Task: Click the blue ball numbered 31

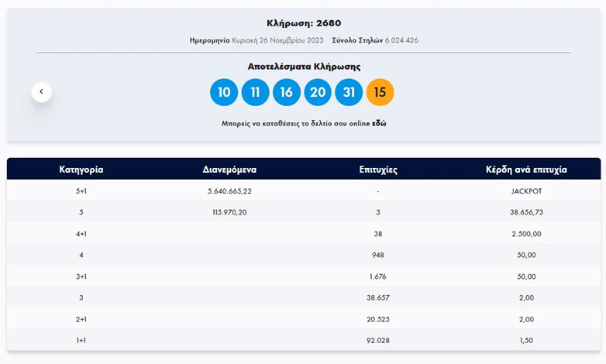Action: (x=349, y=92)
